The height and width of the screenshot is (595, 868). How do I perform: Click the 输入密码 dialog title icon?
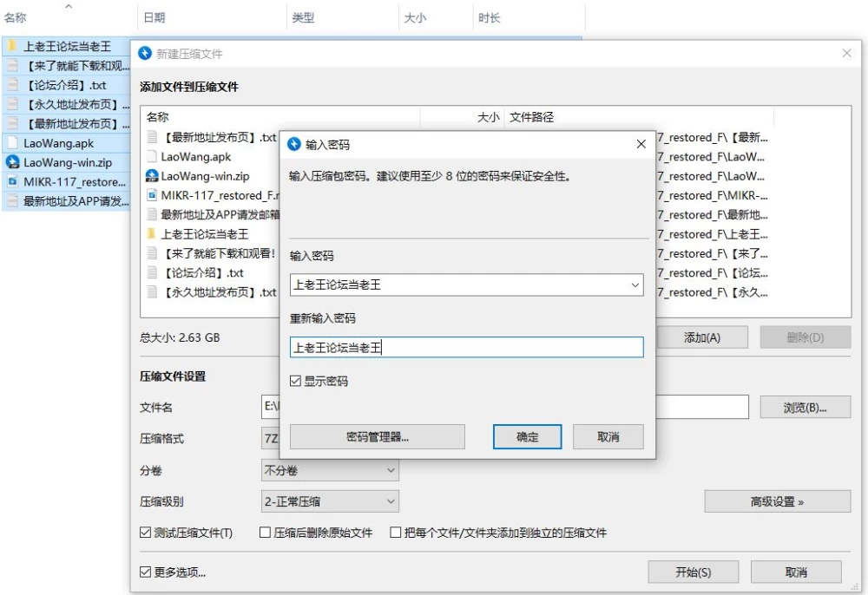(294, 144)
